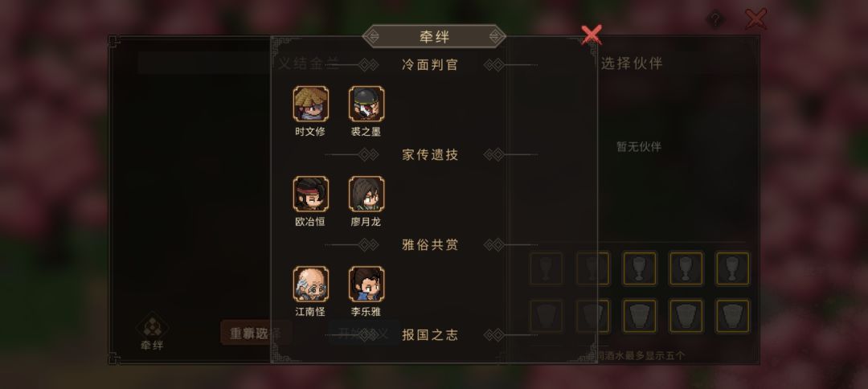Click the help question mark icon
This screenshot has height=389, width=868.
(715, 20)
